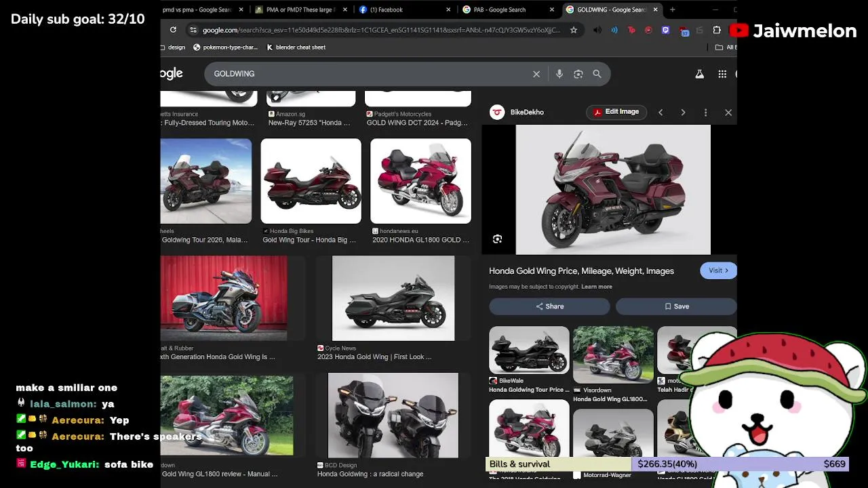Open the Sixth Generation Gold Wing red-wall thumbnail

coord(224,298)
